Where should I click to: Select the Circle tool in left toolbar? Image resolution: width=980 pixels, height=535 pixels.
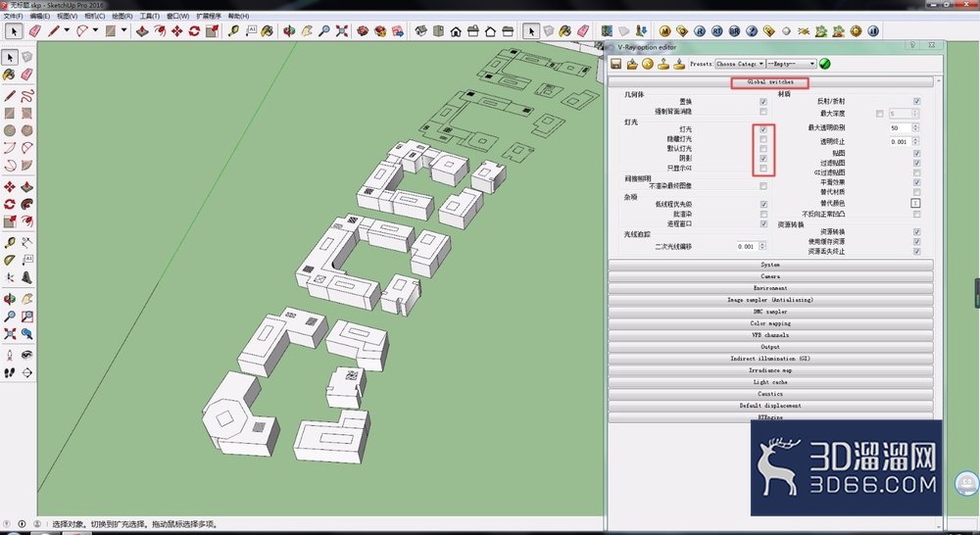coord(10,130)
